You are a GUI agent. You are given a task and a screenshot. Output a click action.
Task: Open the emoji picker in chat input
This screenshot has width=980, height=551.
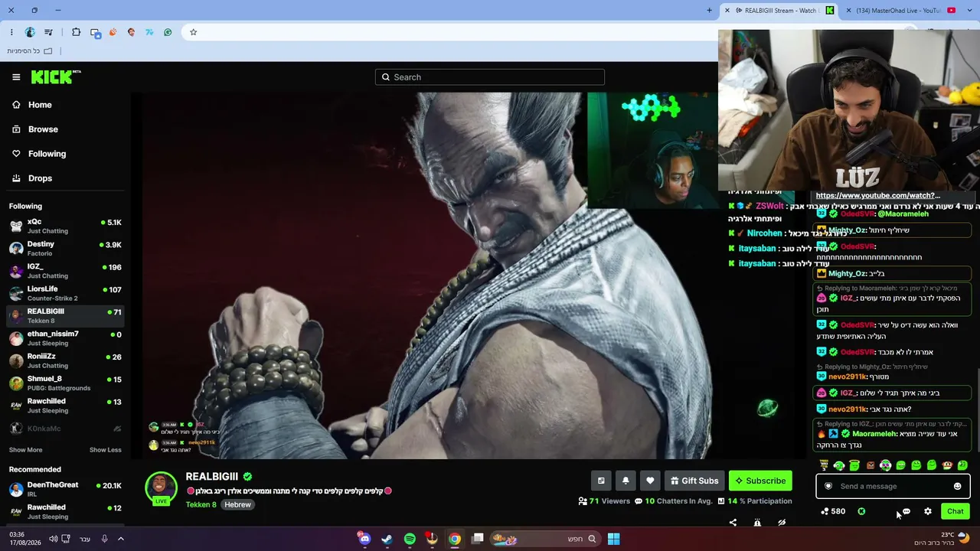click(957, 486)
